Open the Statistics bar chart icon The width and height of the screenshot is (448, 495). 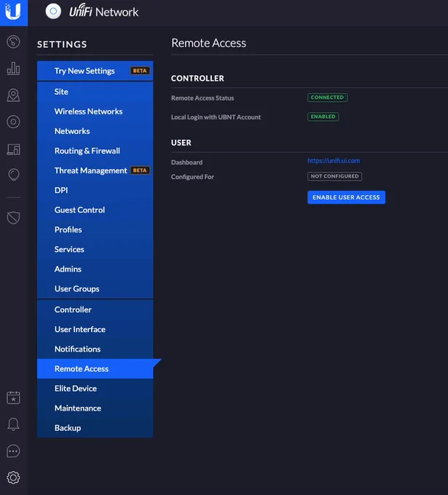click(x=13, y=68)
